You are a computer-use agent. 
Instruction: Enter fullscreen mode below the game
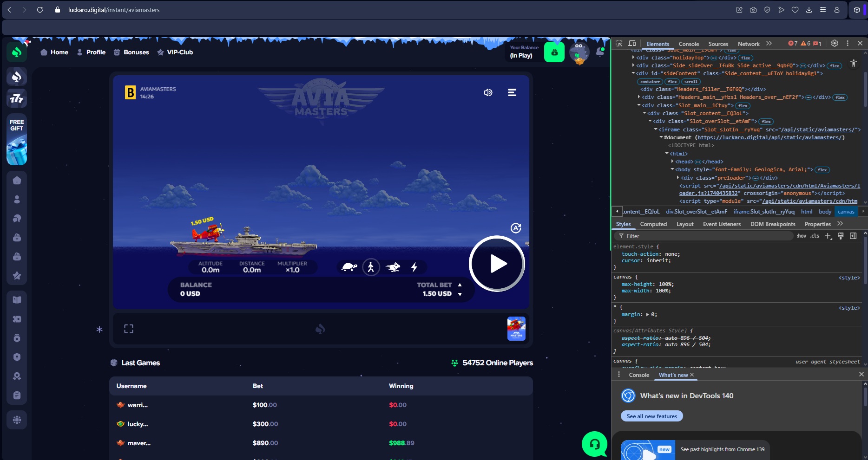coord(129,329)
